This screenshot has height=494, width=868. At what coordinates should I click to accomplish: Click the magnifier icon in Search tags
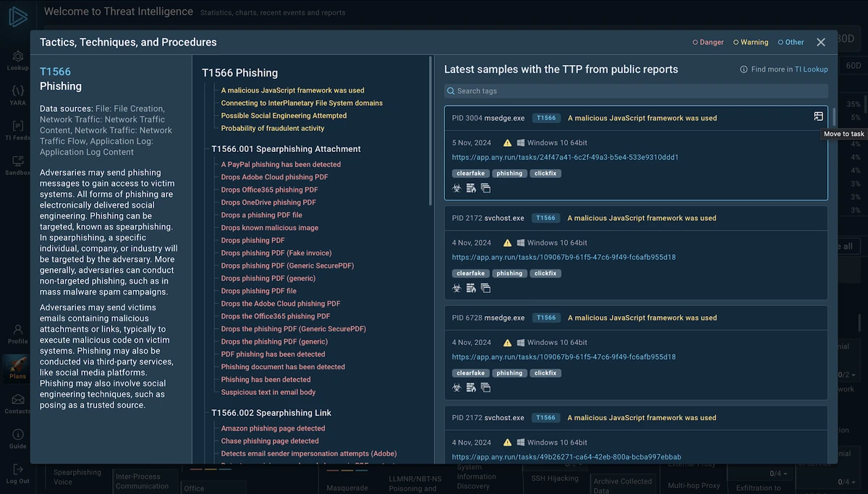click(x=451, y=91)
